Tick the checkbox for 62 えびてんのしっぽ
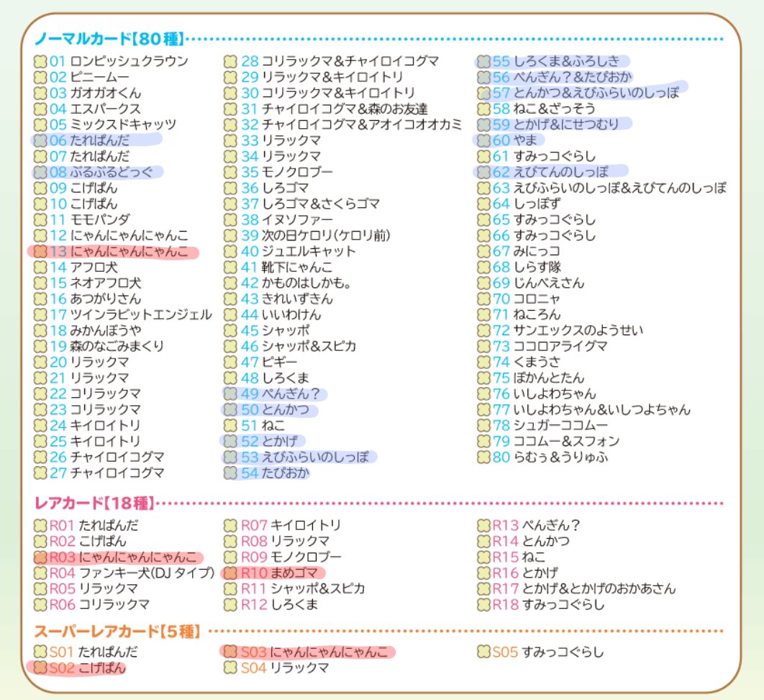 [x=483, y=172]
